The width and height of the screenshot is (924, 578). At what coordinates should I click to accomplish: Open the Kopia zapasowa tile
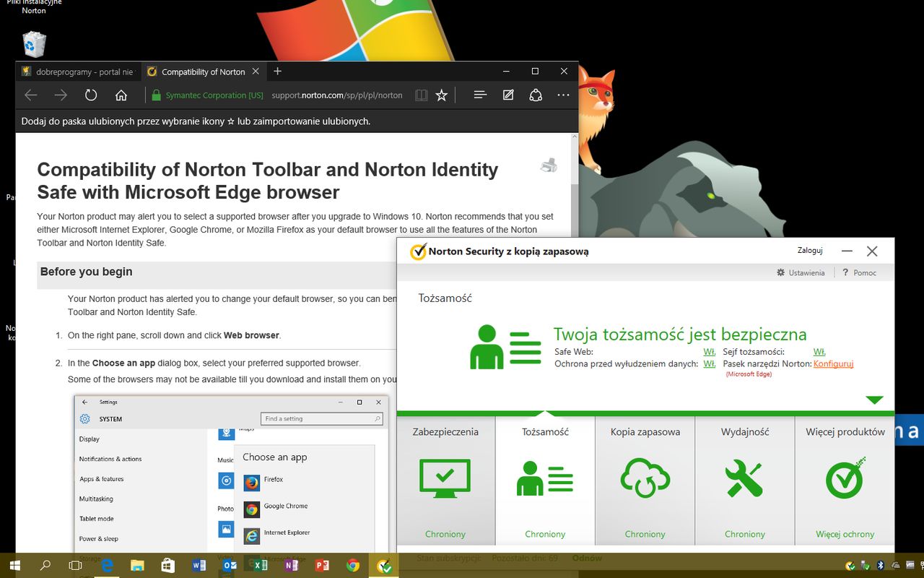[645, 481]
